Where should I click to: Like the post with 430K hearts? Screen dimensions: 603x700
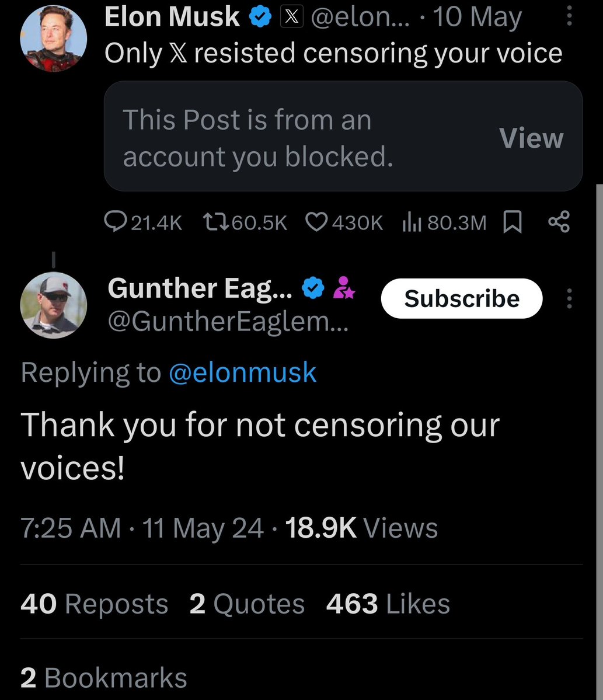(317, 222)
